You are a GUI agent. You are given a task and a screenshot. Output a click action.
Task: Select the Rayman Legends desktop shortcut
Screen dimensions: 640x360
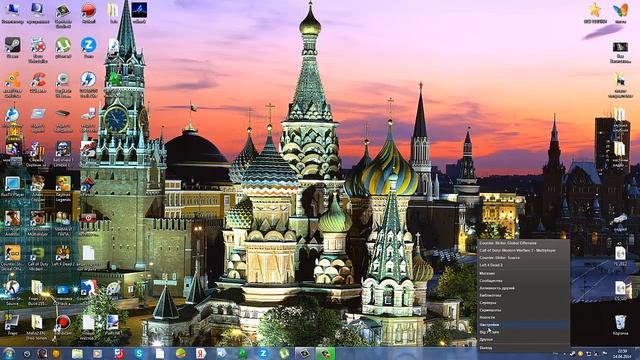[x=63, y=189]
